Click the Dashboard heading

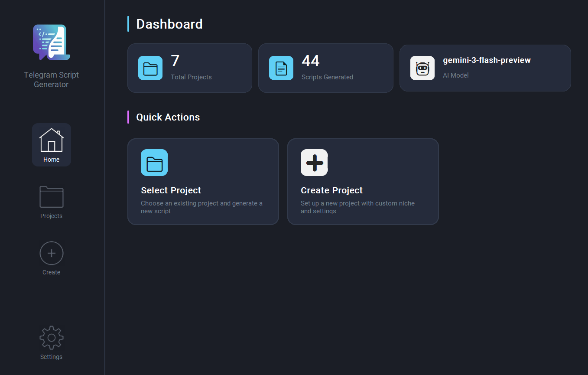[169, 24]
